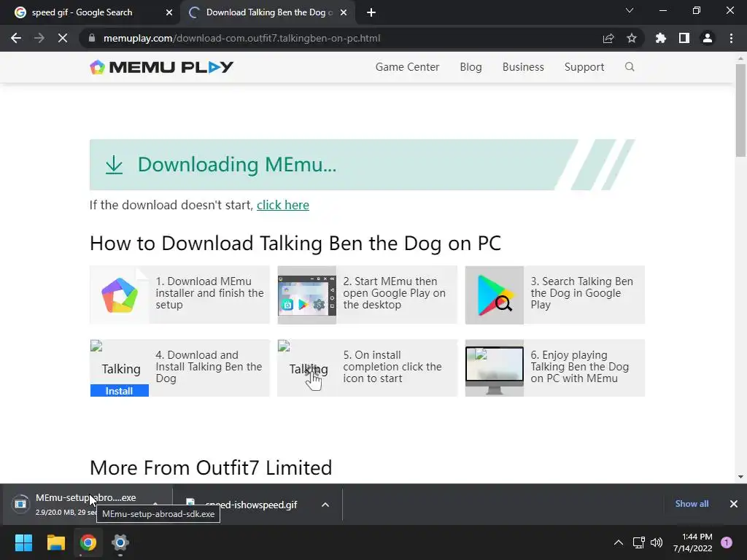
Task: Stop page loading with the X button
Action: [x=63, y=38]
